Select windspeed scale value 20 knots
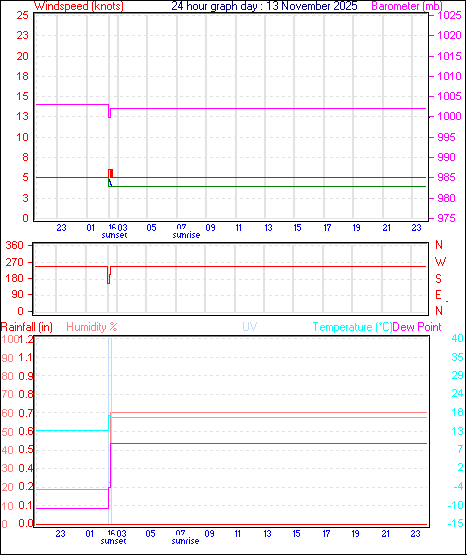This screenshot has width=467, height=559. click(x=22, y=56)
